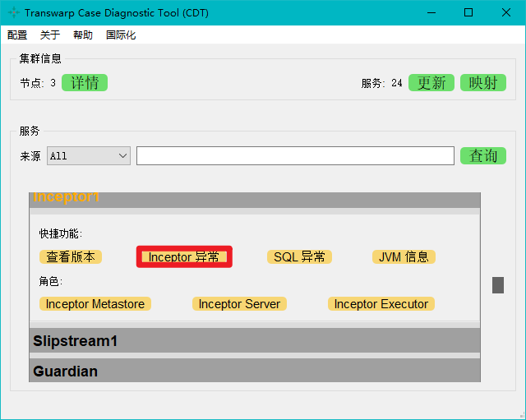Click the 更新 services button

coord(431,82)
